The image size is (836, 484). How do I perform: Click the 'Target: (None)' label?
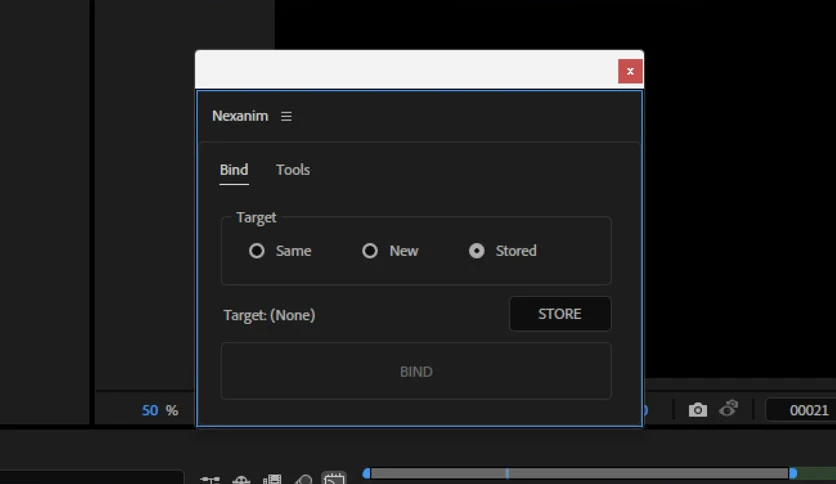(x=269, y=315)
